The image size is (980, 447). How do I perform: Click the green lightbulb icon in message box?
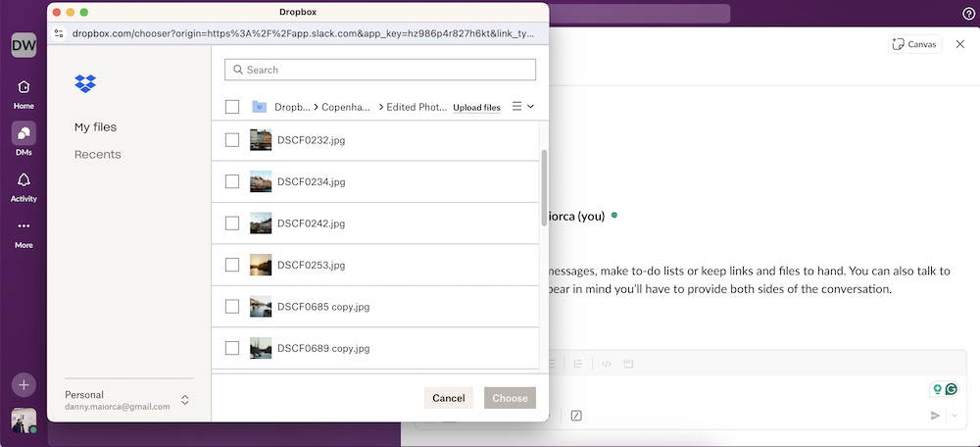coord(937,389)
